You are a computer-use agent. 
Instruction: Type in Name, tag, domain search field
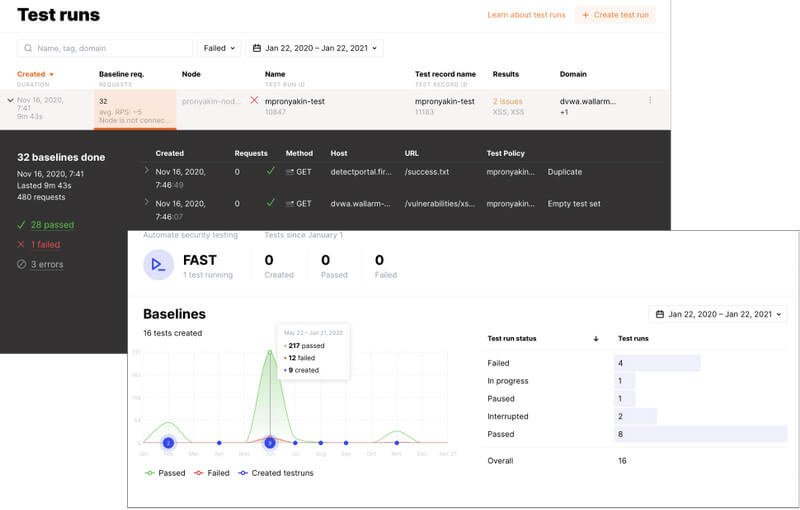105,48
